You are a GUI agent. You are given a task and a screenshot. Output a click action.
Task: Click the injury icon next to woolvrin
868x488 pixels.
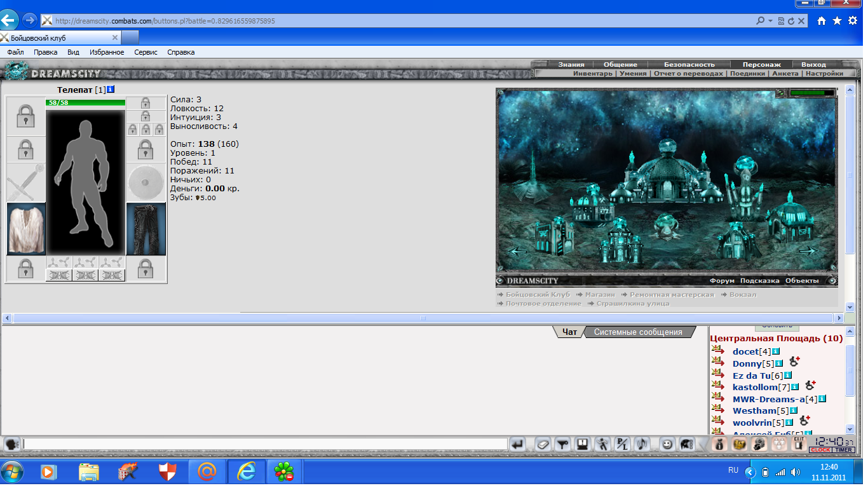[805, 421]
